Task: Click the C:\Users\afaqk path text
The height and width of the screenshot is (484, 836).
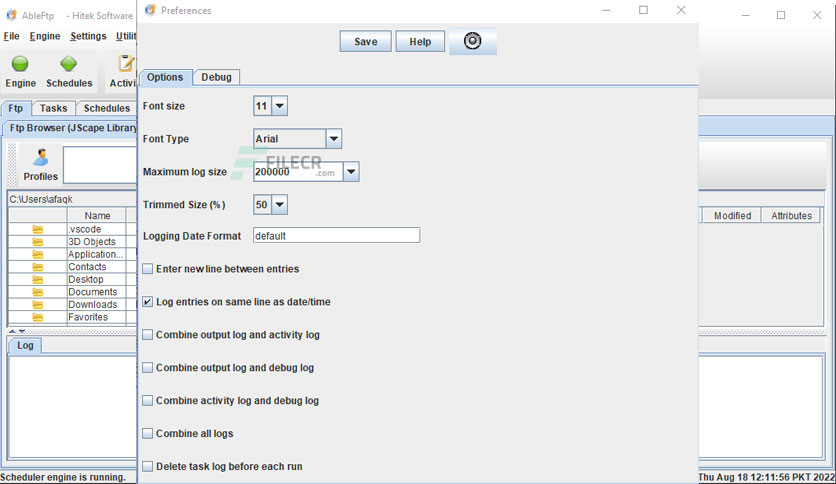Action: point(41,199)
